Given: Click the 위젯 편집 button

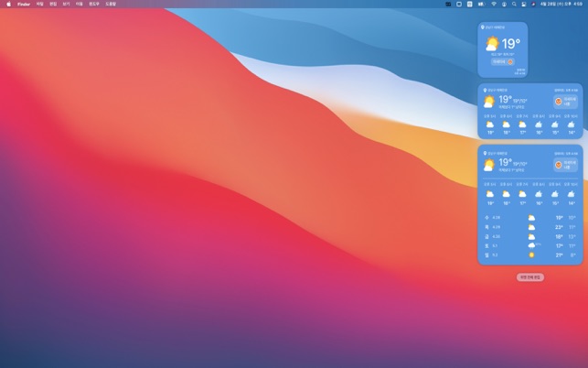Looking at the screenshot, I should point(529,277).
